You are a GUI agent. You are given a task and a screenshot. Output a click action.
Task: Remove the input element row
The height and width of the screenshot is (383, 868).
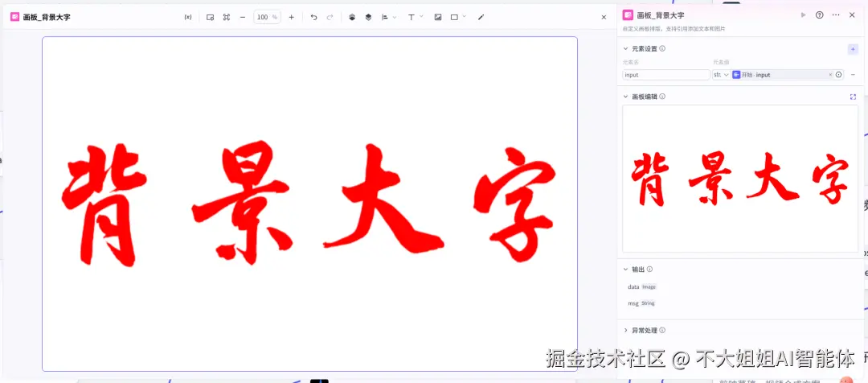(853, 75)
